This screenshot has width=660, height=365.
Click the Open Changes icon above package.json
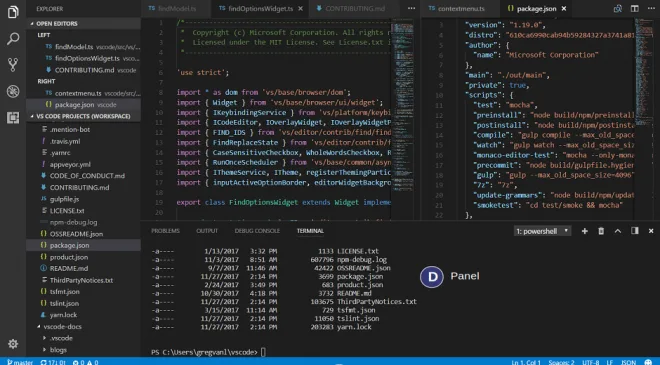pyautogui.click(x=617, y=8)
